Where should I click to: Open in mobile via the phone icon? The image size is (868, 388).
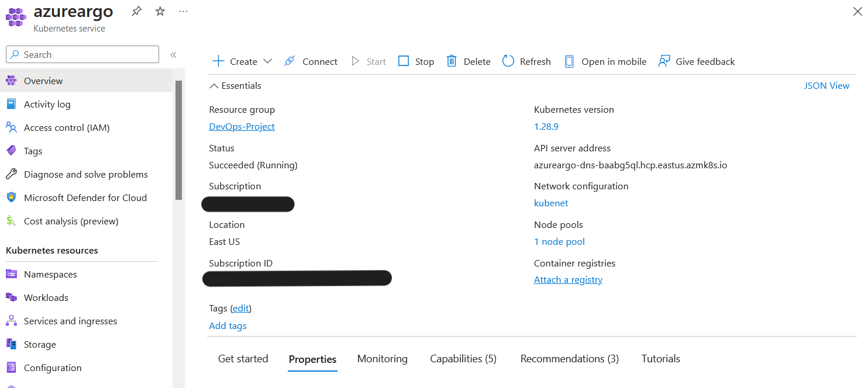click(569, 61)
